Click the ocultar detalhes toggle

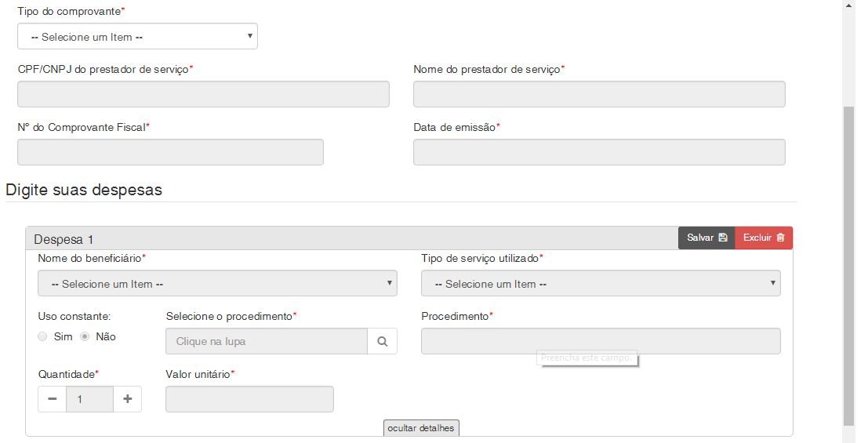click(x=421, y=428)
